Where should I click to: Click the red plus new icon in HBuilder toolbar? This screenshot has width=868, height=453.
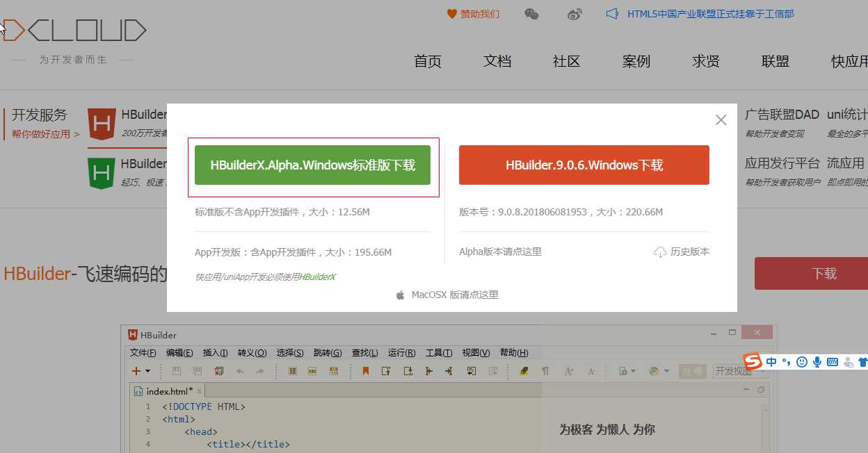click(x=136, y=371)
